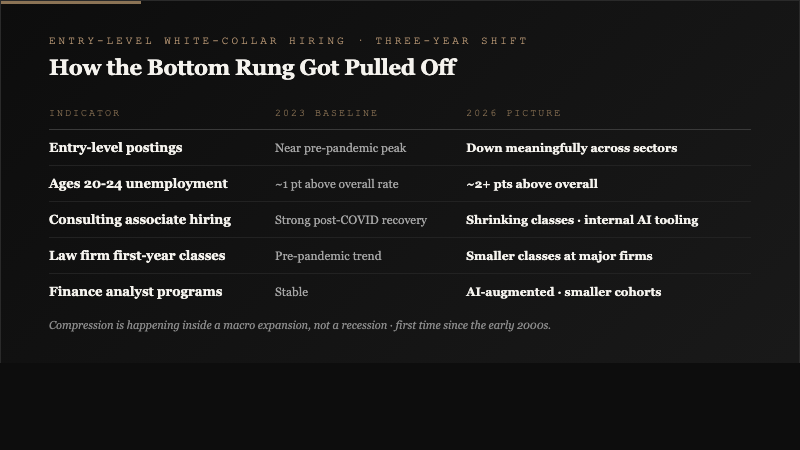
Task: Click 'Down meaningfully across sectors' text
Action: (x=571, y=148)
